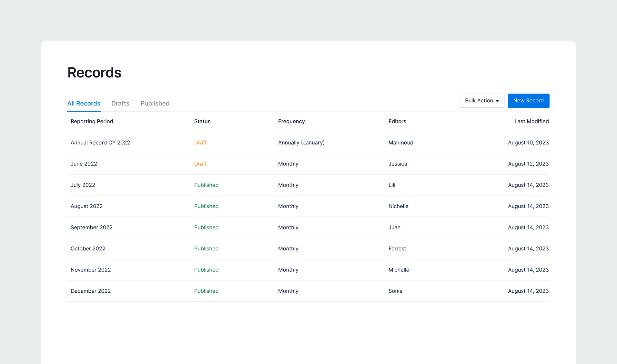The width and height of the screenshot is (617, 364).
Task: Open the Annual Record CY 2022 entry
Action: [100, 142]
